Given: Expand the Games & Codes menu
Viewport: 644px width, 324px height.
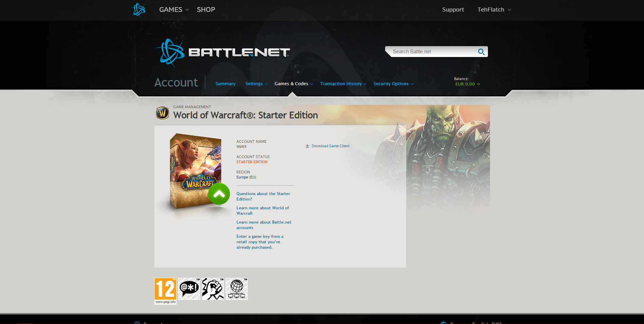Looking at the screenshot, I should (x=294, y=84).
